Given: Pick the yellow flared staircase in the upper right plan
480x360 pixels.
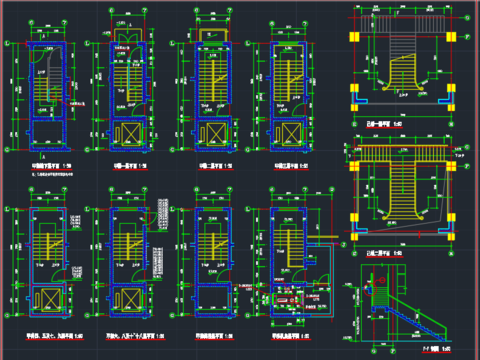Looking at the screenshot, I should [403, 73].
